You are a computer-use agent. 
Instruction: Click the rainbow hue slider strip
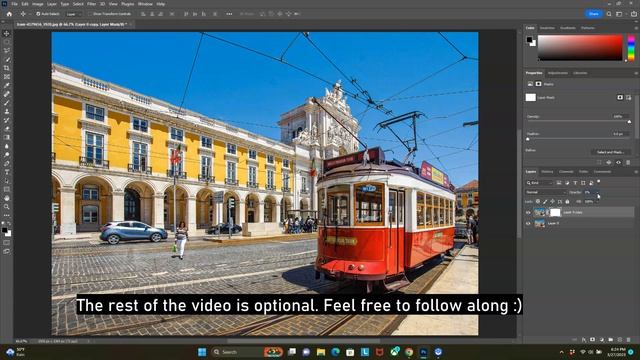[631, 48]
